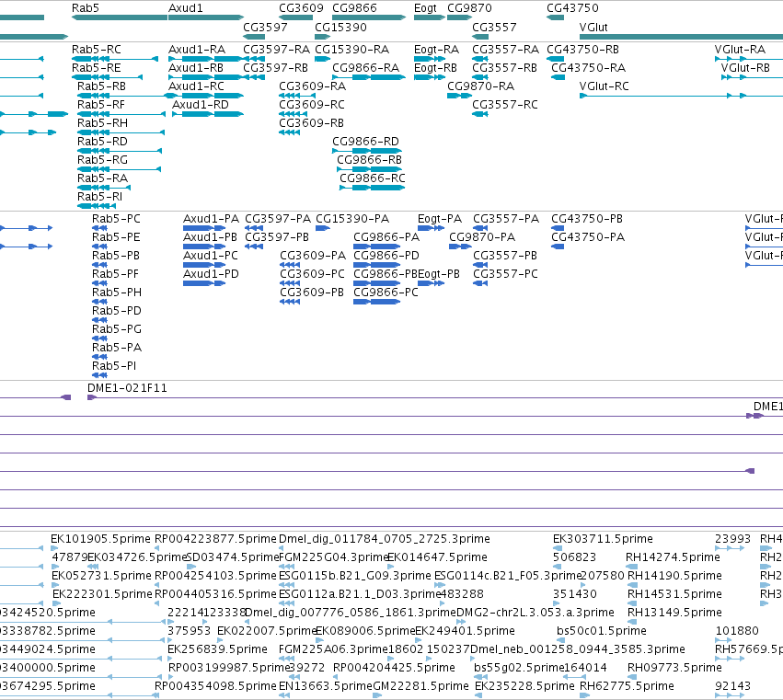Select the EK014647.5prime EST label
The height and width of the screenshot is (700, 783).
(x=437, y=557)
